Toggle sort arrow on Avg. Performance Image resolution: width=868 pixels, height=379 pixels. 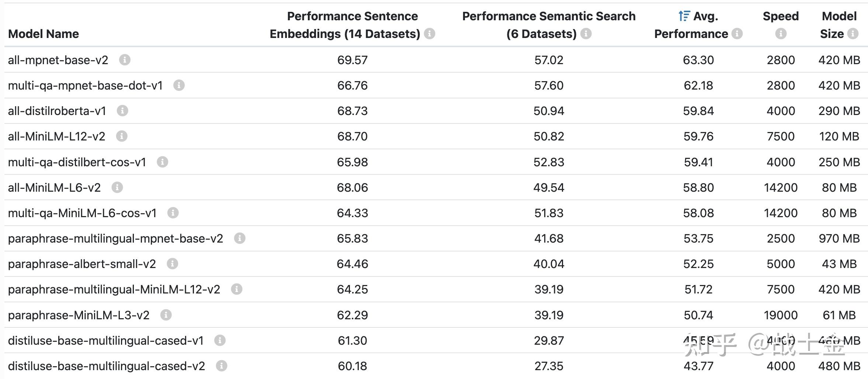click(x=684, y=16)
